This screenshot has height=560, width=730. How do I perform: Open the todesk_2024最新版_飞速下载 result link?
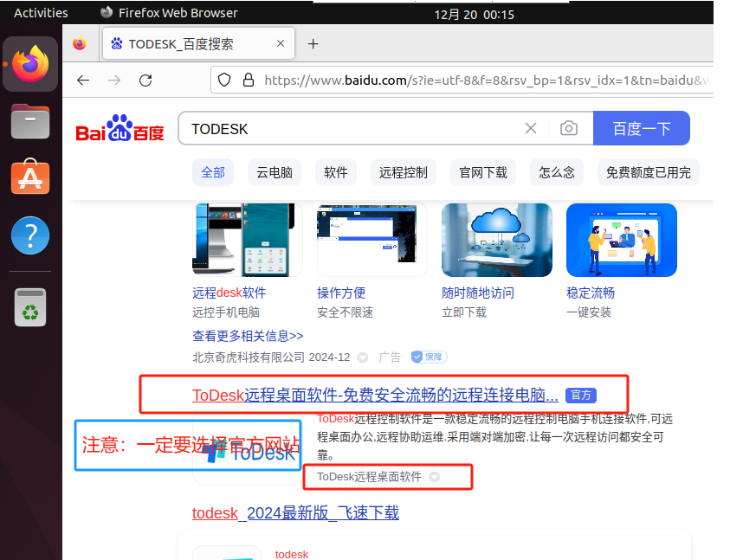pyautogui.click(x=295, y=513)
